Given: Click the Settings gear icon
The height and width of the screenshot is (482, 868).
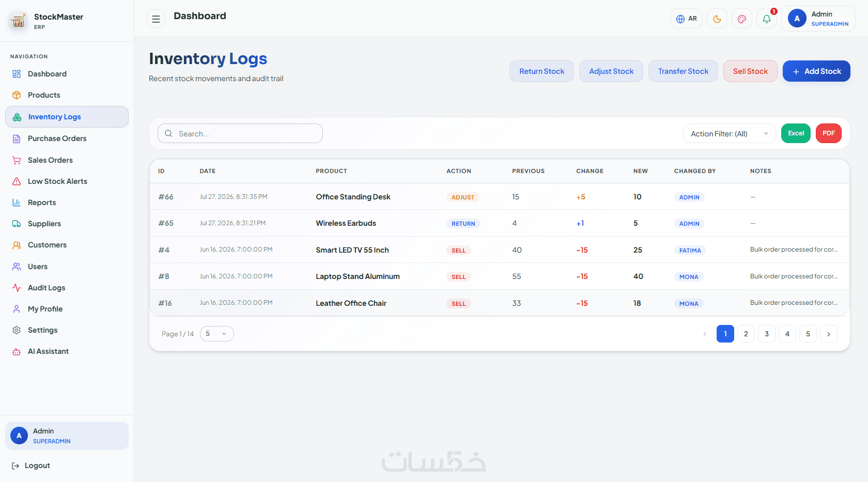Looking at the screenshot, I should tap(17, 330).
